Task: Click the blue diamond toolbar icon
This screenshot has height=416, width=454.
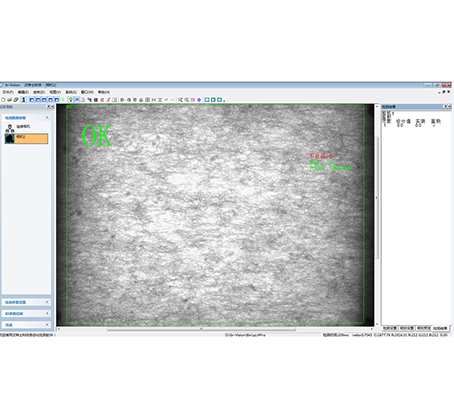Action: pos(199,100)
